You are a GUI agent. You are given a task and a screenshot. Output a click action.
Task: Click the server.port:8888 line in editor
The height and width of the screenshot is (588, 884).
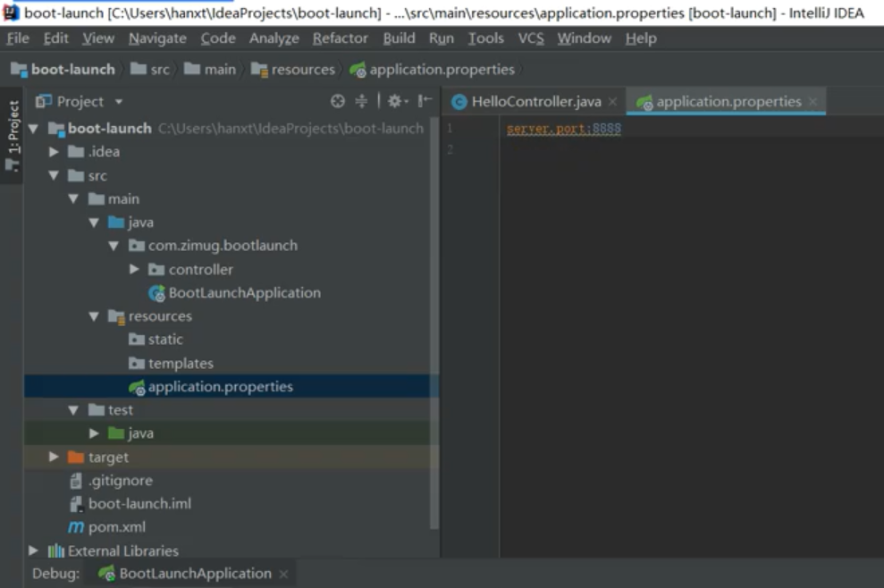[564, 129]
